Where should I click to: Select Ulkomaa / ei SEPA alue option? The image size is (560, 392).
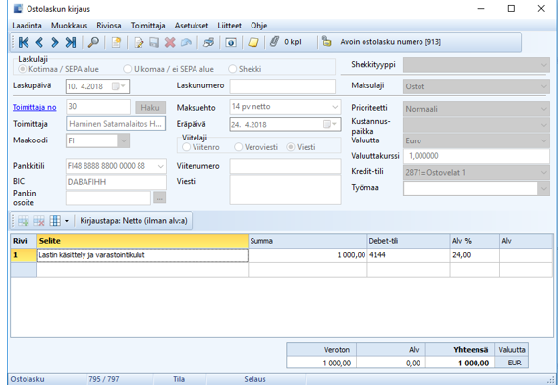pyautogui.click(x=127, y=69)
